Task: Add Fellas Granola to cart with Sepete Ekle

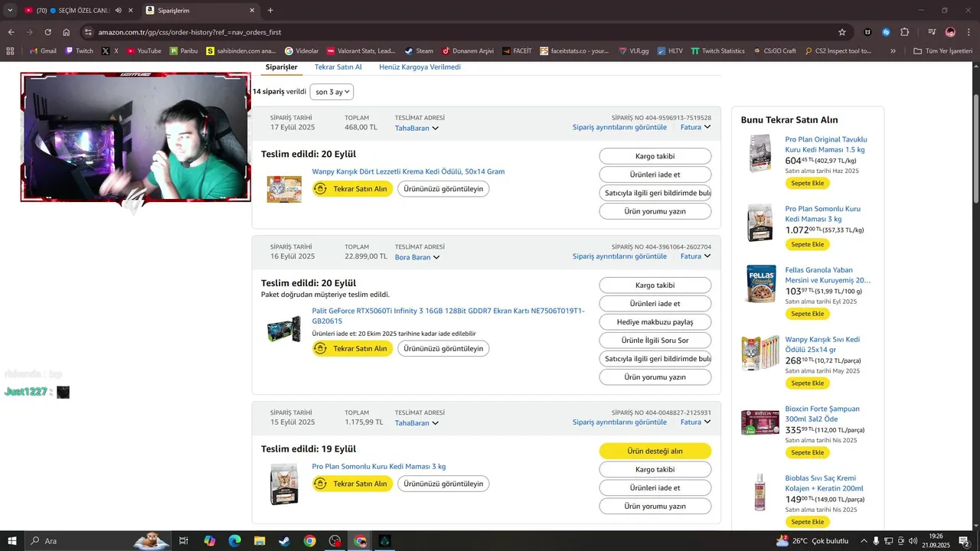Action: coord(807,314)
